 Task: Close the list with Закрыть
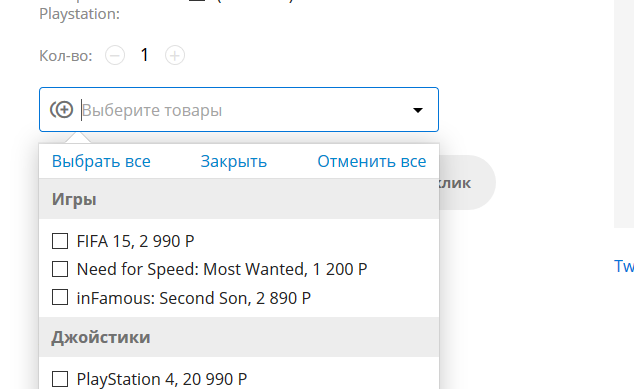(x=234, y=161)
